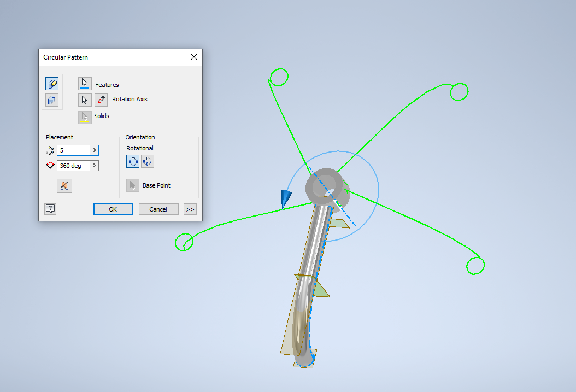This screenshot has width=576, height=392.
Task: Click the blue rotation direction arrow in viewport
Action: (x=286, y=198)
